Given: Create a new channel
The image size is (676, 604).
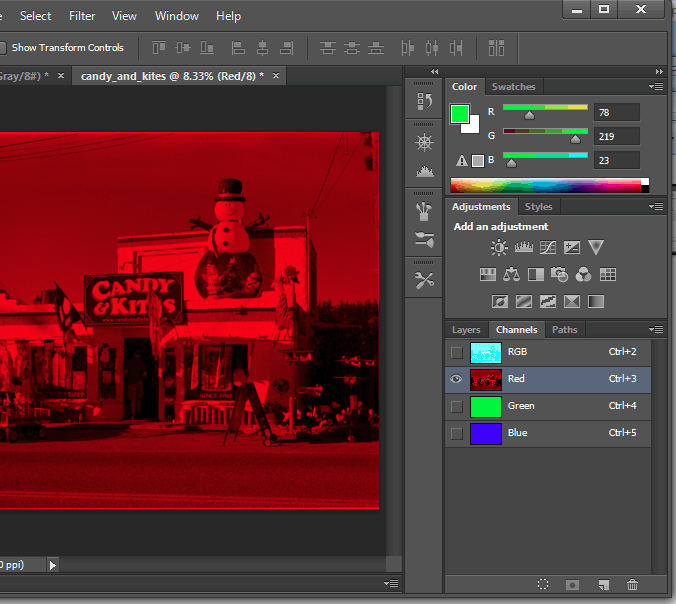Looking at the screenshot, I should tap(604, 585).
